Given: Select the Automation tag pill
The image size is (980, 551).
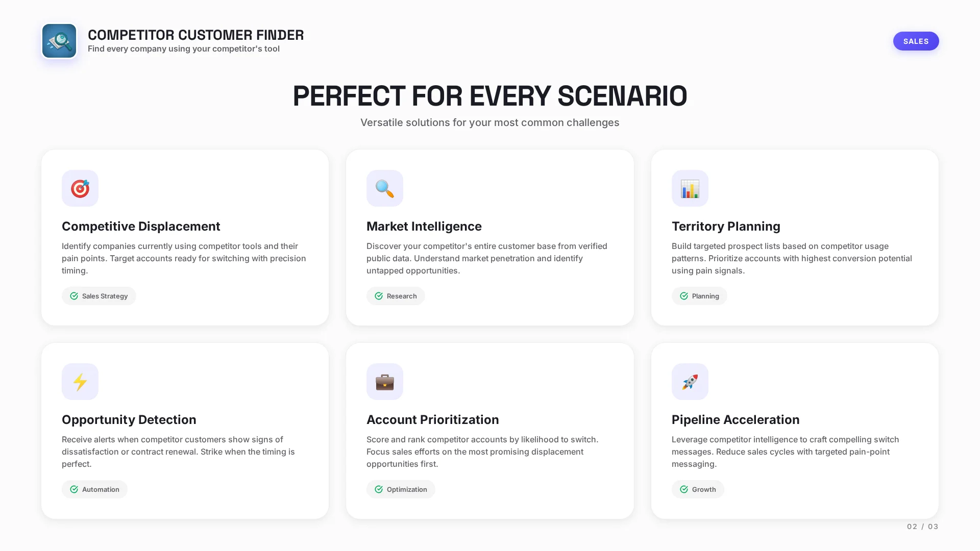Looking at the screenshot, I should pyautogui.click(x=94, y=489).
